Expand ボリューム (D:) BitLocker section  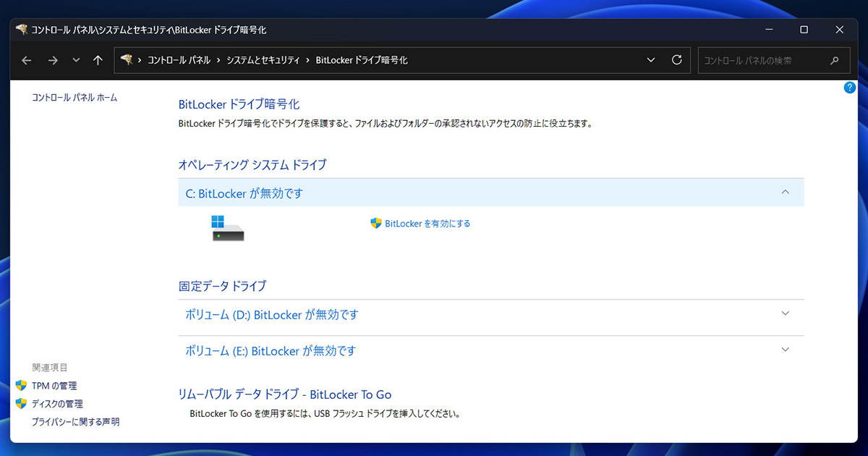click(x=786, y=314)
